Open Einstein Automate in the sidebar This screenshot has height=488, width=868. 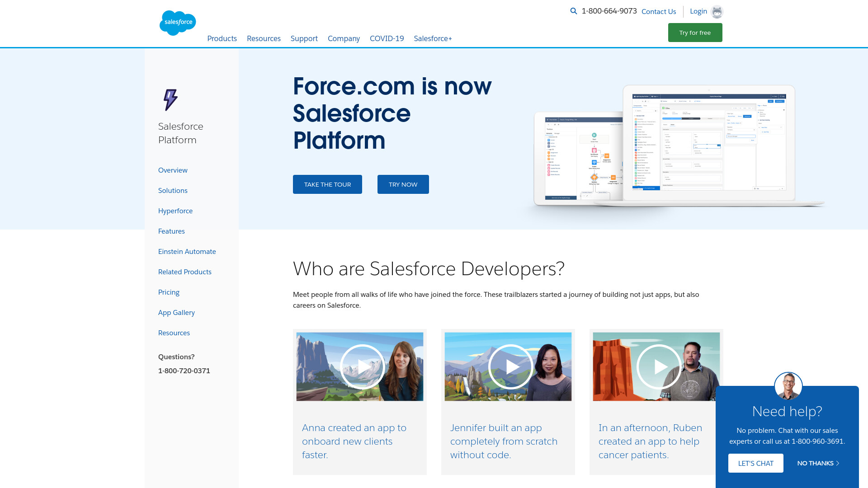(187, 251)
